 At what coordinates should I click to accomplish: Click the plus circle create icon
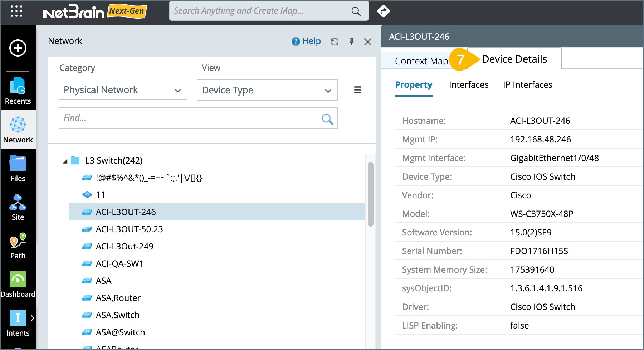point(18,48)
